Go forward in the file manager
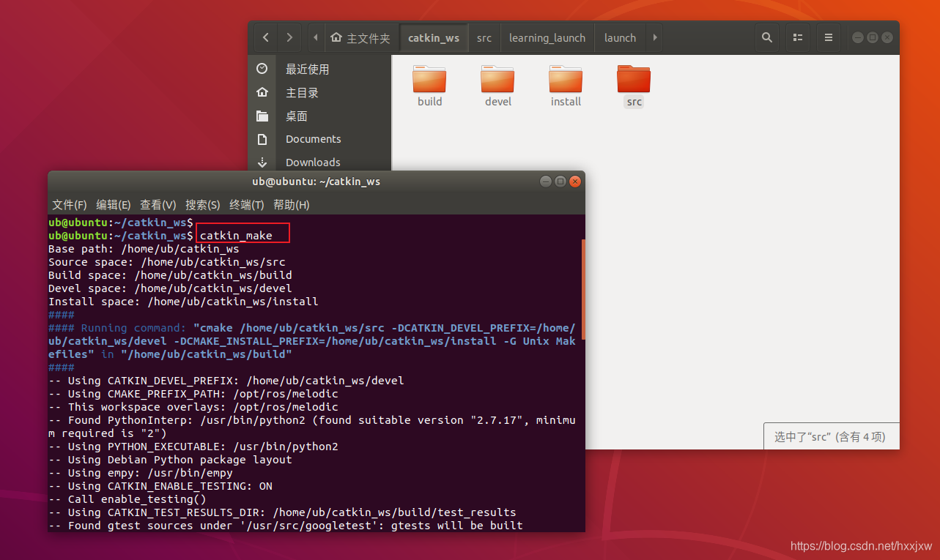Screen dimensions: 940x560 tap(290, 37)
